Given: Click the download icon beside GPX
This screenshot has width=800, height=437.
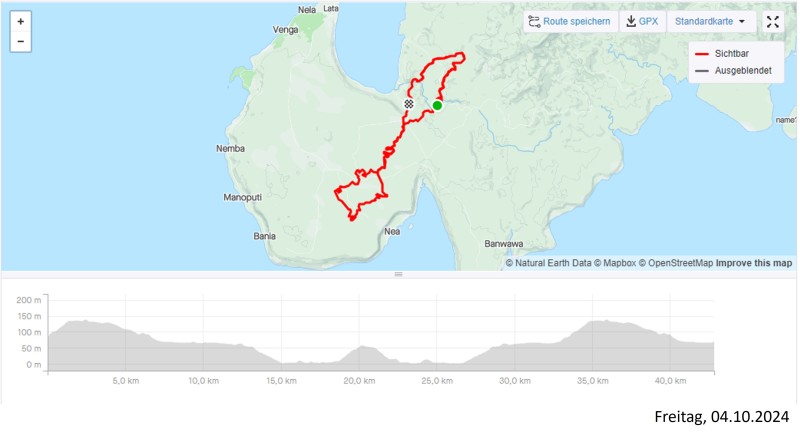Looking at the screenshot, I should (631, 21).
